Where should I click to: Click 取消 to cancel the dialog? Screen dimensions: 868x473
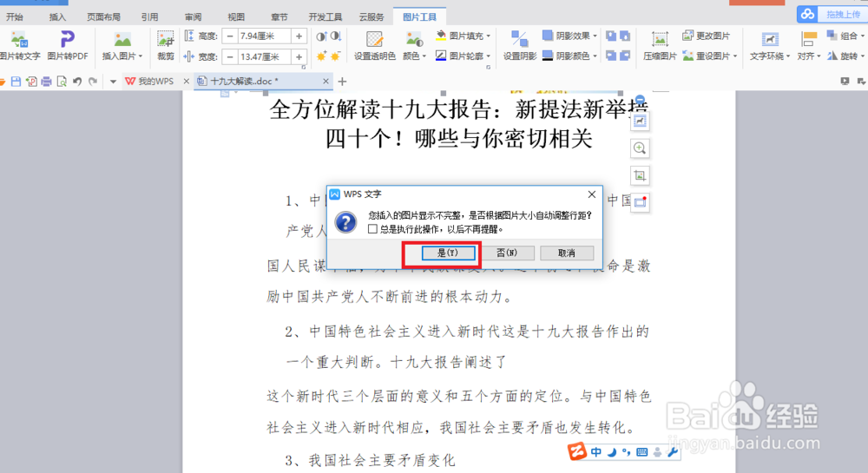[567, 253]
